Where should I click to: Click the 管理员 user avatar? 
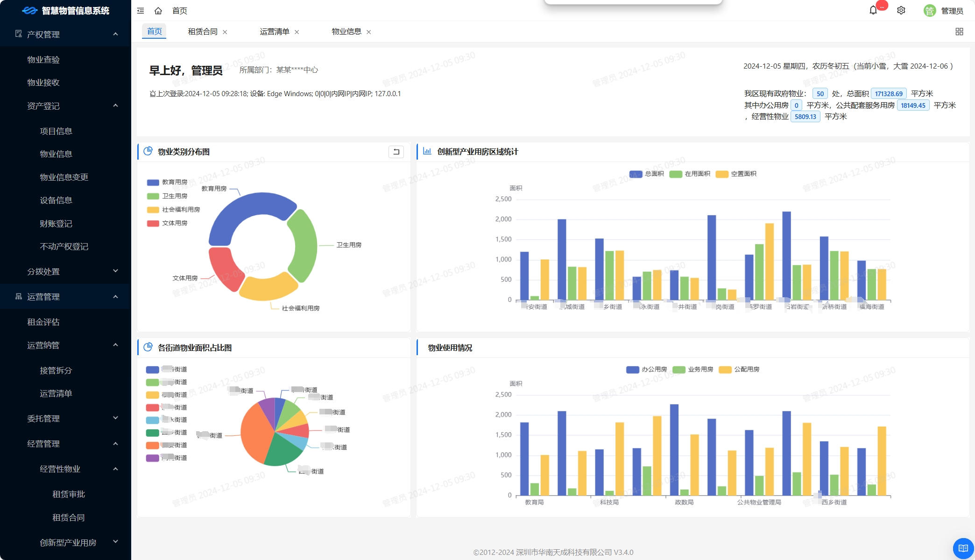pyautogui.click(x=929, y=11)
